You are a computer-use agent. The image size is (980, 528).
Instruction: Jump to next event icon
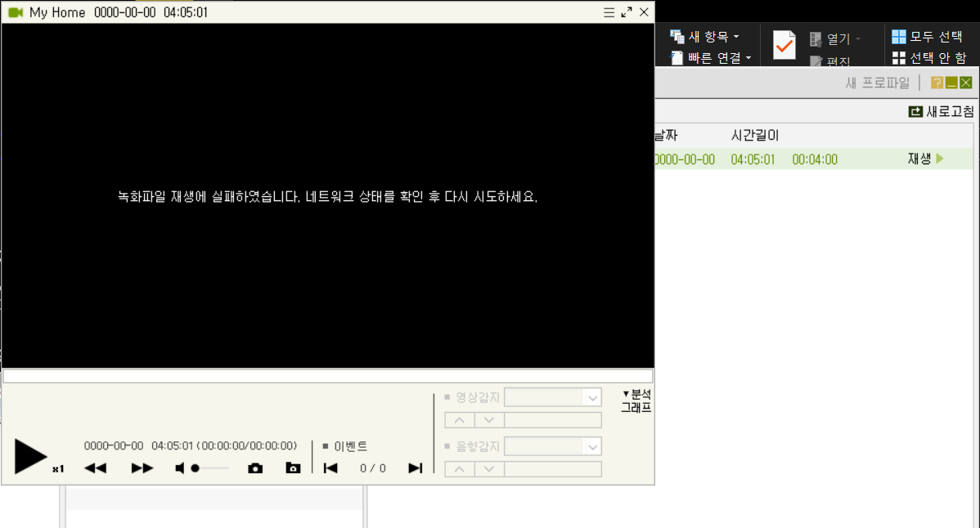[x=415, y=468]
